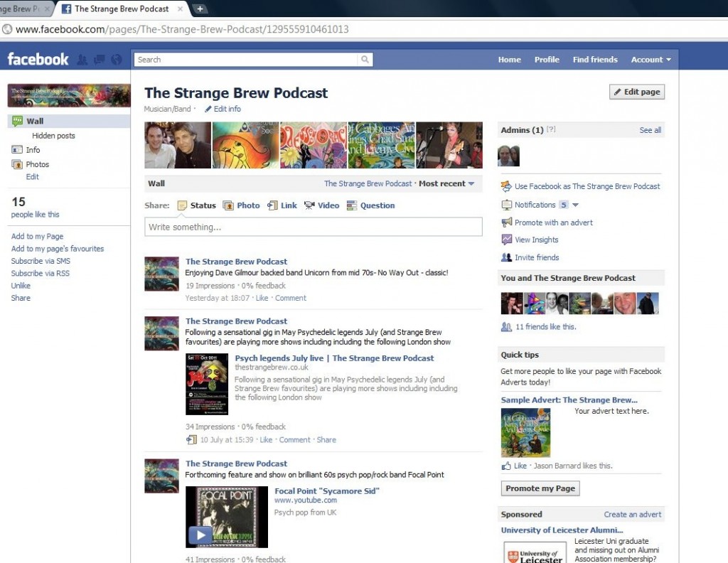Image resolution: width=728 pixels, height=563 pixels.
Task: Play the Focal Point video thumbnail
Action: [x=200, y=535]
